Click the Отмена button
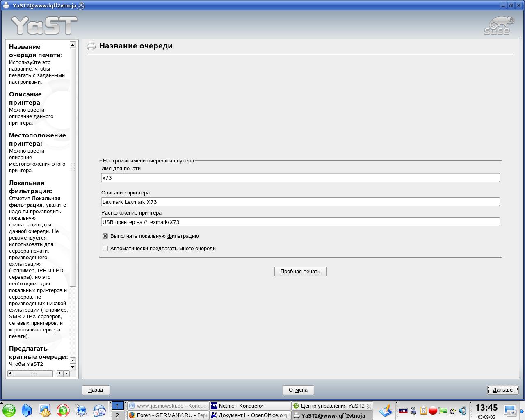This screenshot has height=420, width=525. (298, 390)
